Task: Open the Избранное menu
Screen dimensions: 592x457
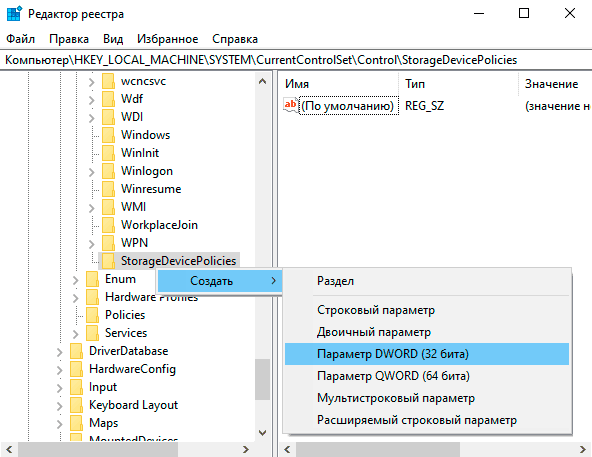Action: pyautogui.click(x=167, y=39)
